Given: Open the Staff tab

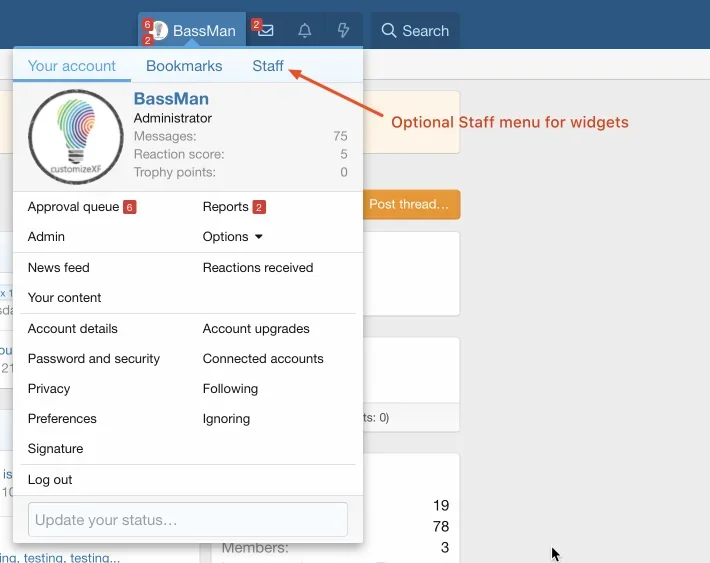Looking at the screenshot, I should (x=268, y=66).
